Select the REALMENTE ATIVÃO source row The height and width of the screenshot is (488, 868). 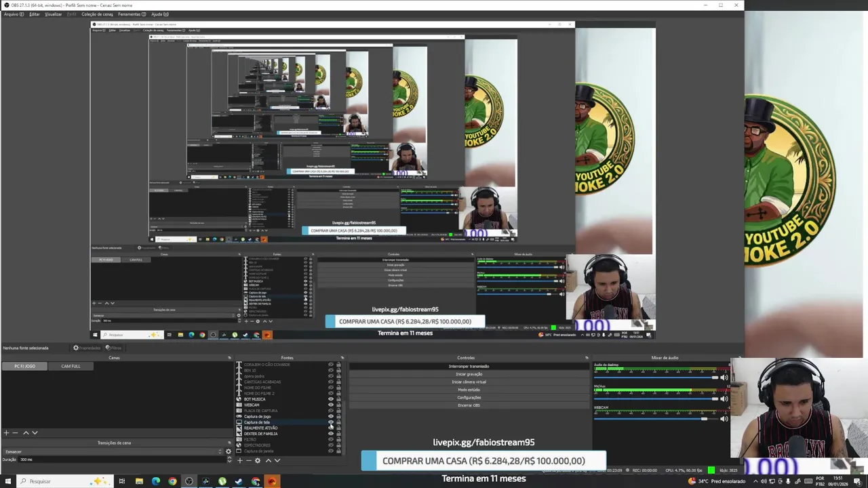tap(285, 428)
